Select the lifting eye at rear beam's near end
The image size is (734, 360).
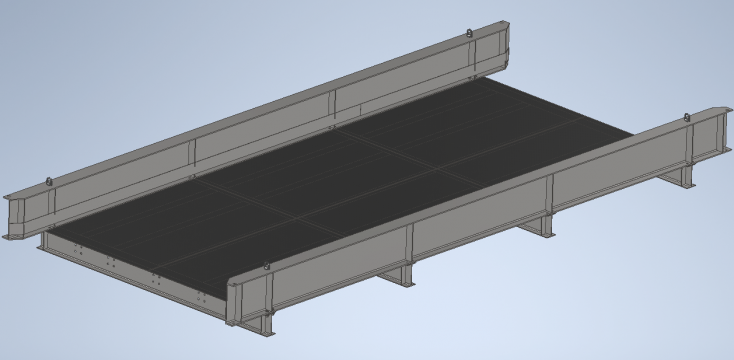(49, 181)
